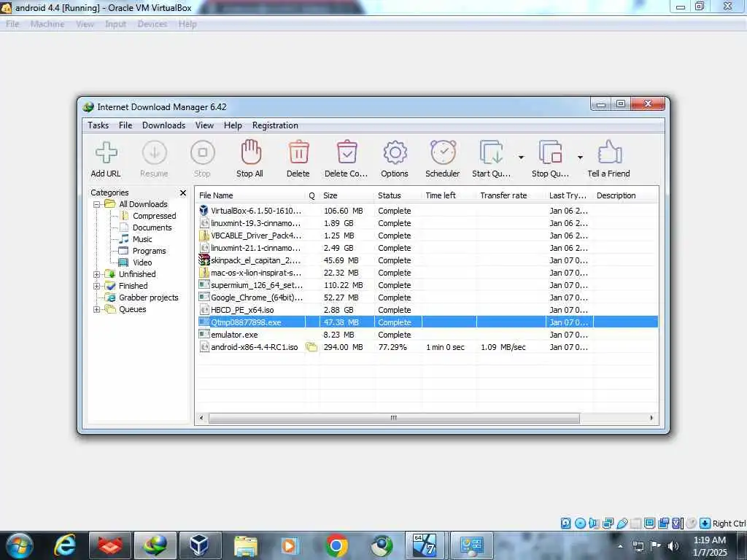Select the Video category

[142, 262]
